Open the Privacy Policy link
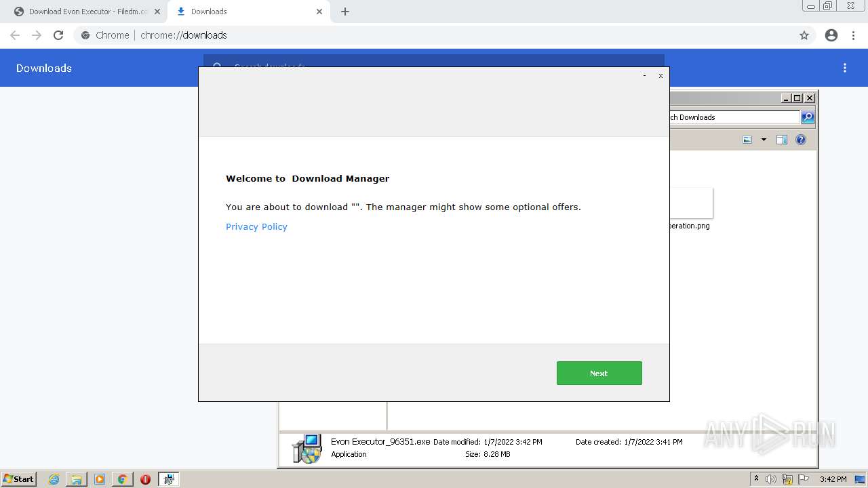 (256, 226)
